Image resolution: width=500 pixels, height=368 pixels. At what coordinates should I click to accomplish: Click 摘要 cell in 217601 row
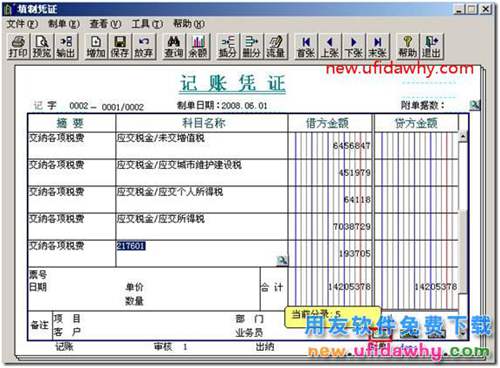pos(72,253)
